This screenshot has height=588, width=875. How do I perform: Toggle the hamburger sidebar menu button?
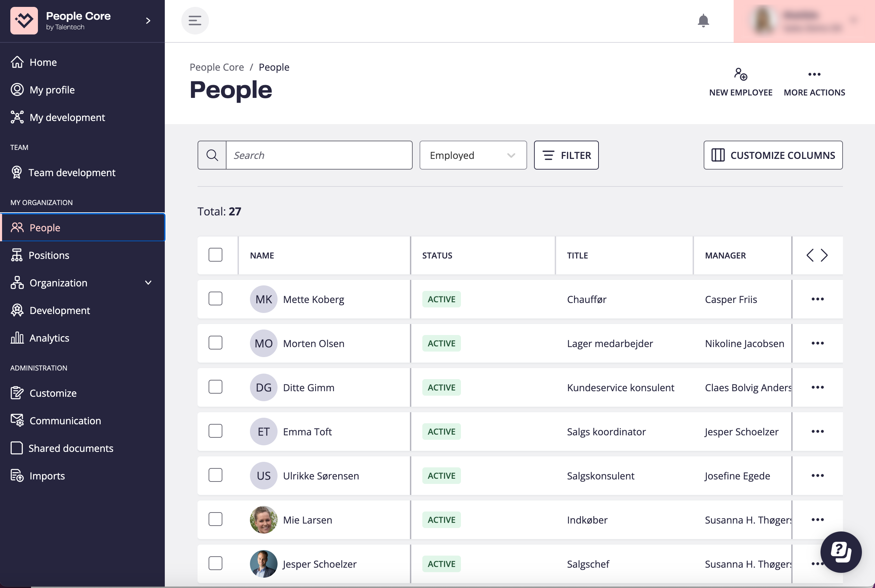point(195,21)
